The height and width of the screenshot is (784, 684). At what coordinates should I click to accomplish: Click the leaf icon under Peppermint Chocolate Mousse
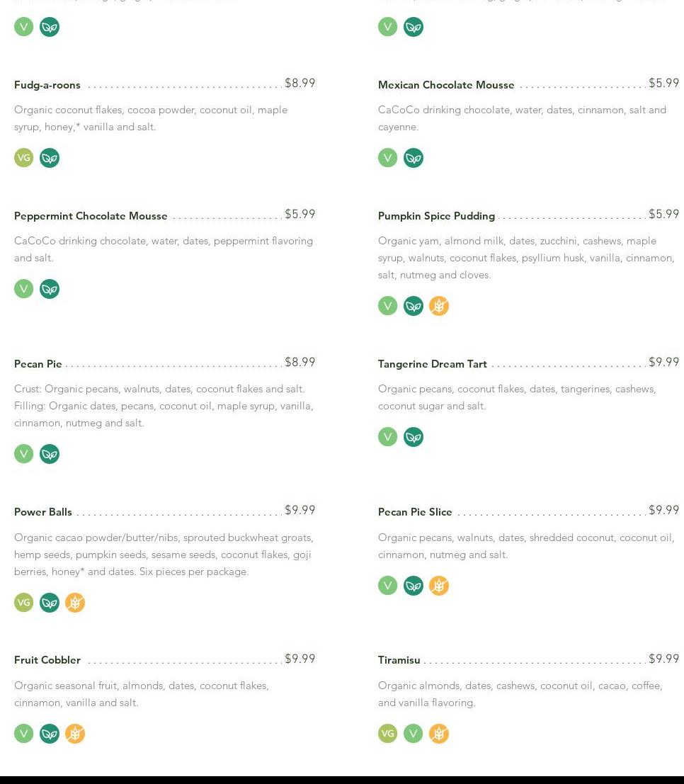50,289
